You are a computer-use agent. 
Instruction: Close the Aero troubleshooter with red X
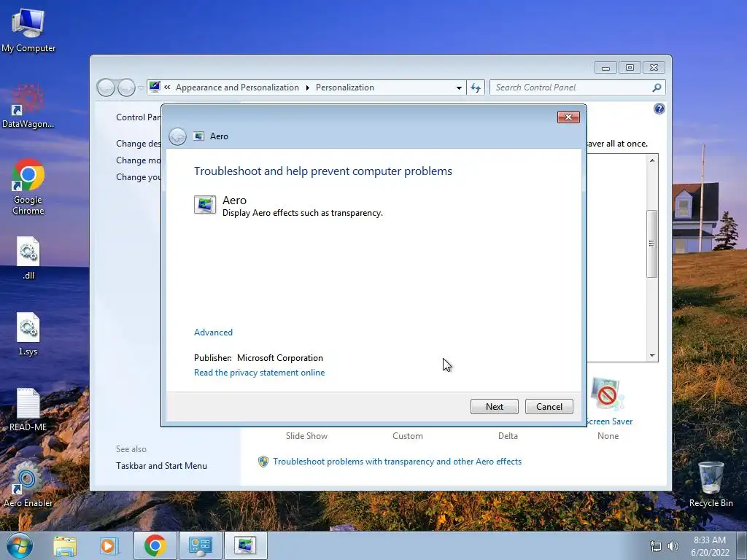click(568, 117)
